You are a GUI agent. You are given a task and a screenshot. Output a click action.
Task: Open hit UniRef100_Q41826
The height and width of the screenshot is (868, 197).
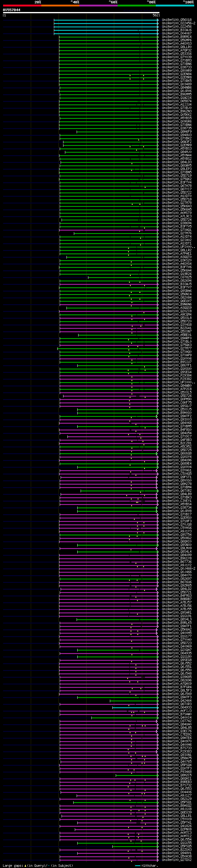click(177, 826)
